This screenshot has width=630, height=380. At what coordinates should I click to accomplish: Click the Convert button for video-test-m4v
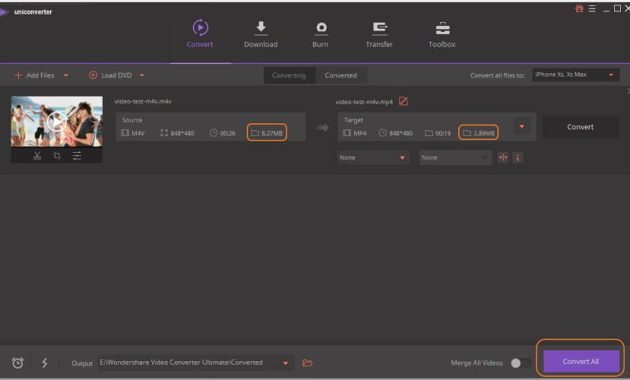[x=580, y=127]
